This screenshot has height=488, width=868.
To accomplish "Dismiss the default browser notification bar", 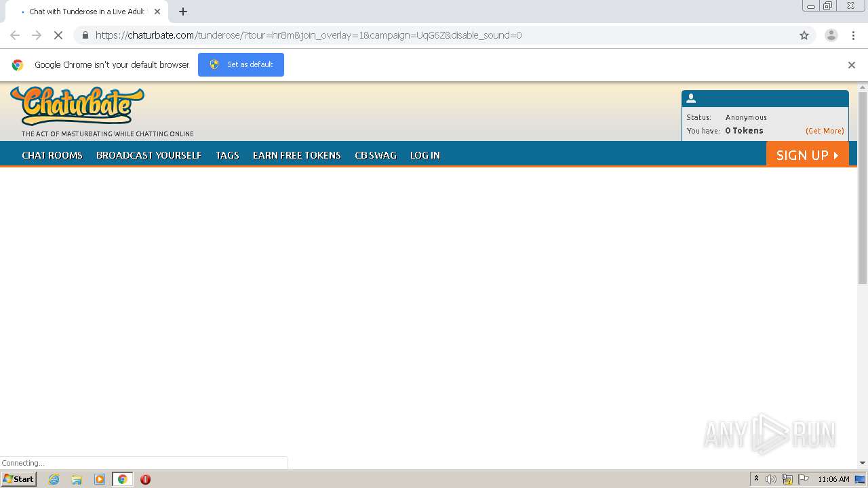I will pos(852,65).
